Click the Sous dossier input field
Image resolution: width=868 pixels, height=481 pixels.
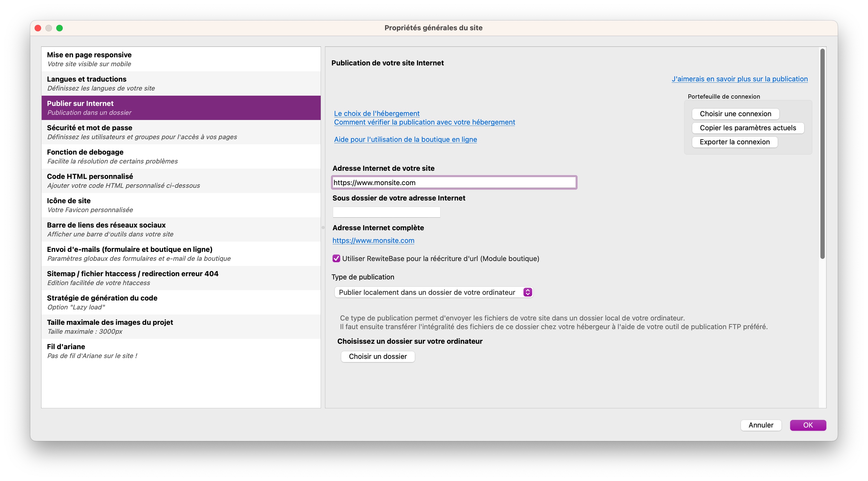coord(386,212)
